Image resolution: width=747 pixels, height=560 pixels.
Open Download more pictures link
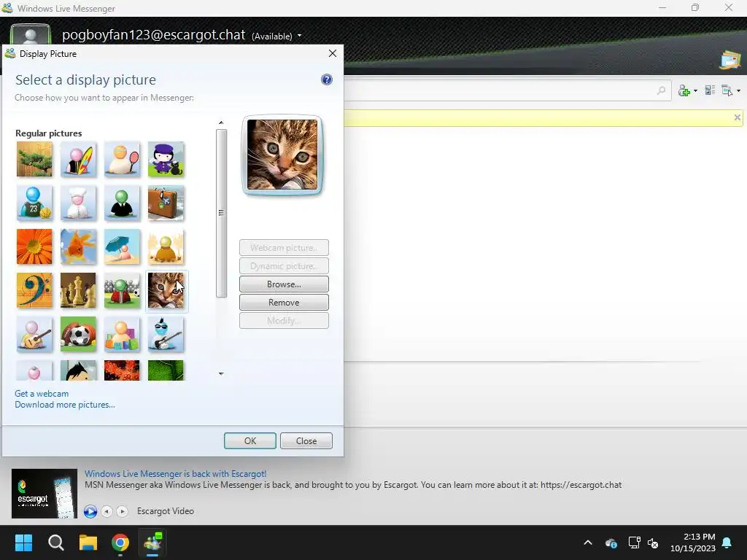click(65, 405)
